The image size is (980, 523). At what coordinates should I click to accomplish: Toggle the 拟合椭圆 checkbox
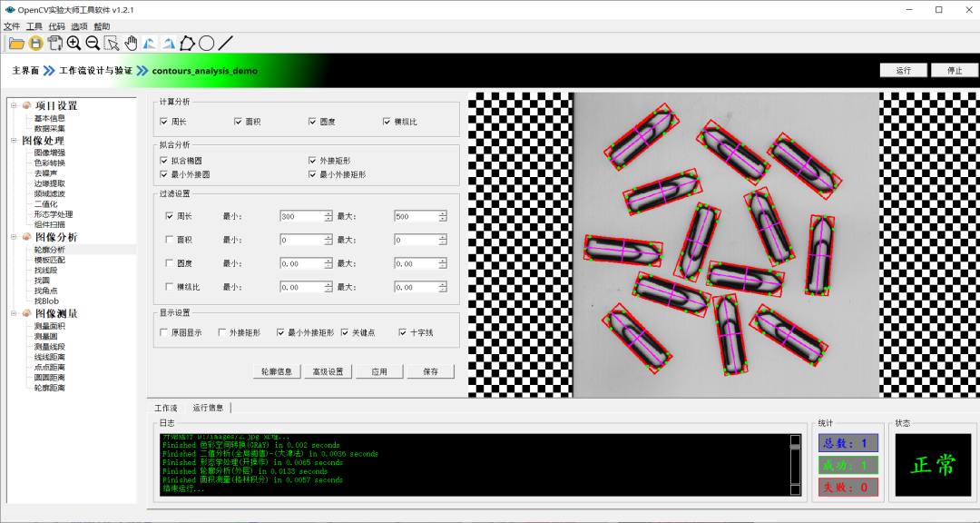(x=163, y=161)
